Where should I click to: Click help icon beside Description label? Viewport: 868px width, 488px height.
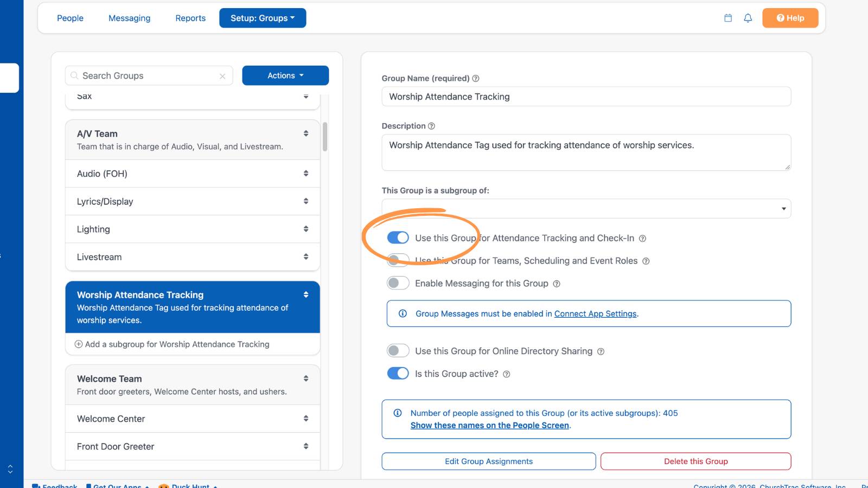(432, 126)
